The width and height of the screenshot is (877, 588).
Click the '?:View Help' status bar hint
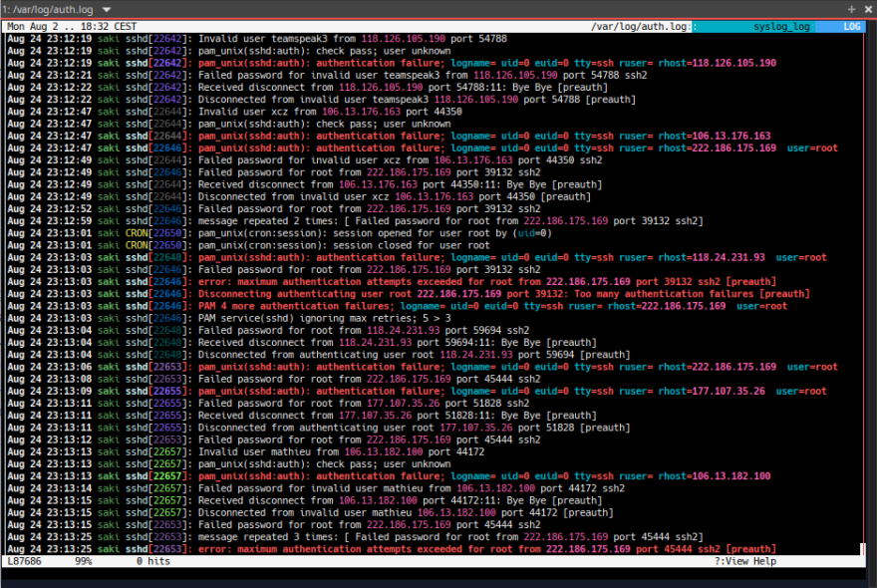[745, 561]
